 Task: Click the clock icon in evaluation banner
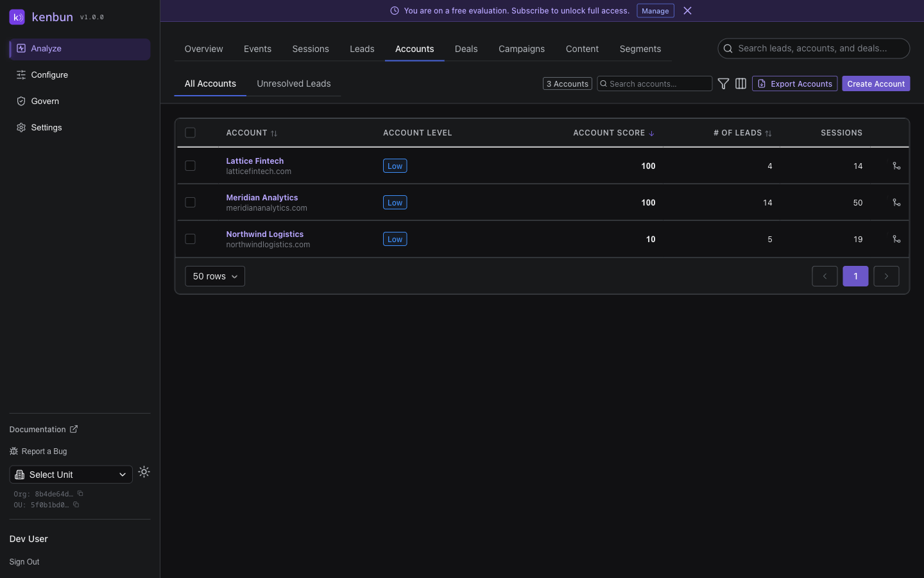tap(395, 11)
